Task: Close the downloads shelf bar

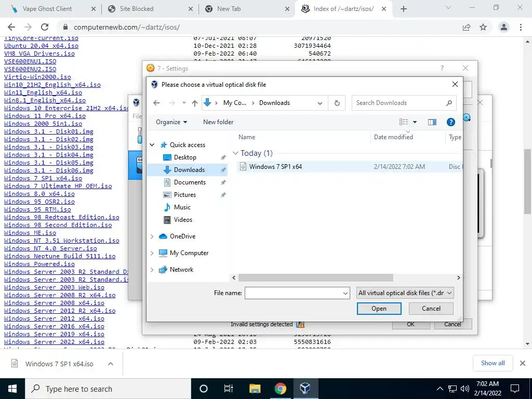Action: 523,363
